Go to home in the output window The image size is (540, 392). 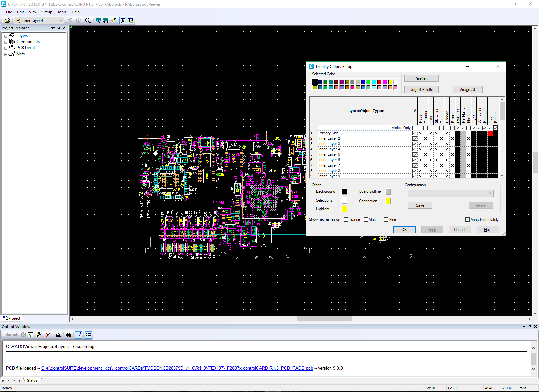38,335
